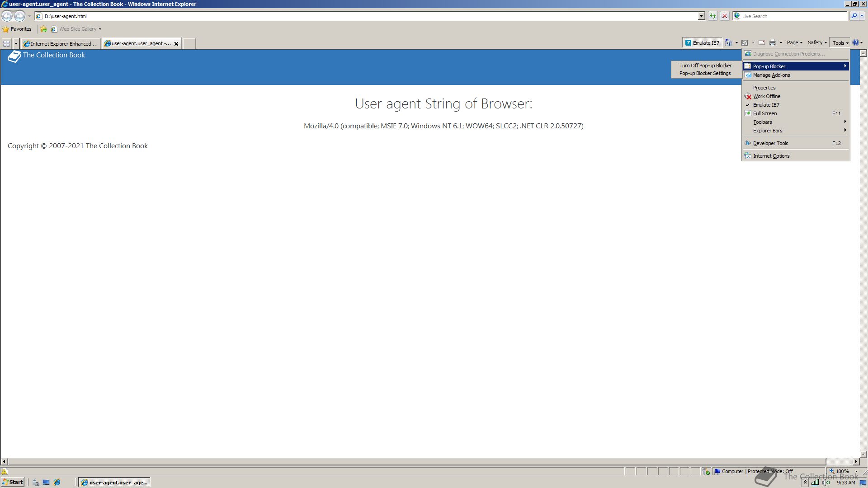Viewport: 868px width, 488px height.
Task: Stop loading with the red X icon
Action: click(x=725, y=16)
